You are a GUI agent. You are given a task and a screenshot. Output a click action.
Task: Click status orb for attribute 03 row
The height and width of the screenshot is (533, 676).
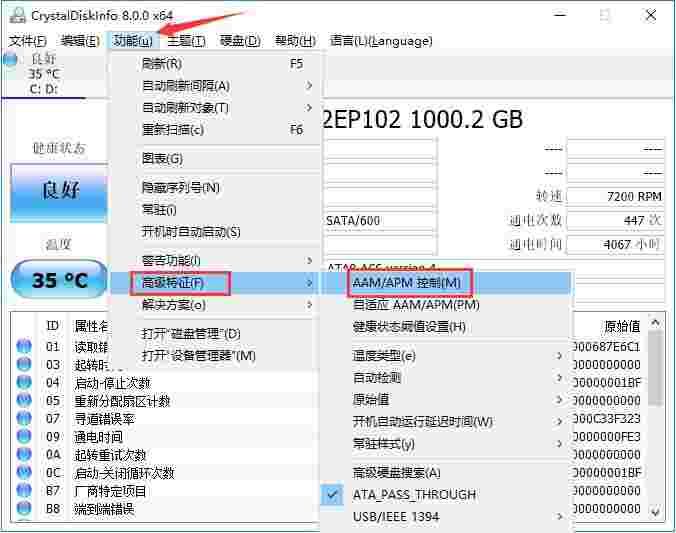(x=24, y=364)
